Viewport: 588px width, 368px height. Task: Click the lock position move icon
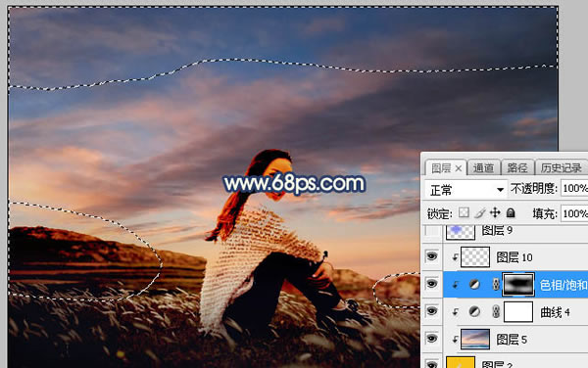click(x=495, y=213)
